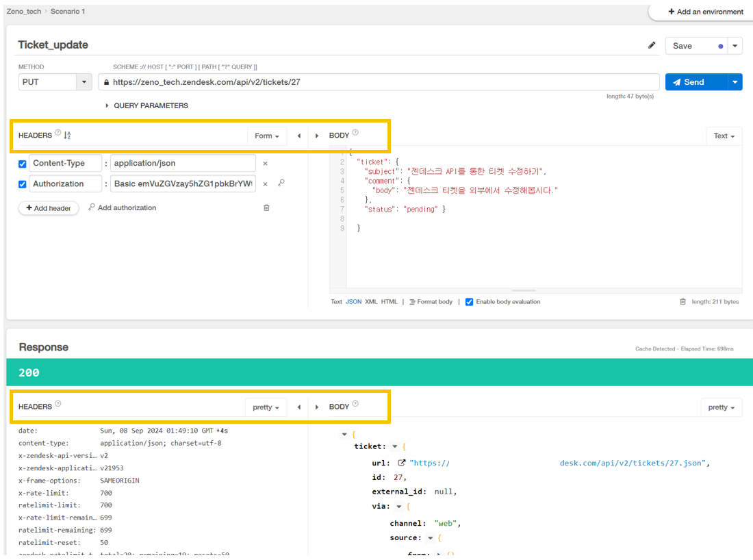
Task: Collapse the via object node
Action: (398, 507)
